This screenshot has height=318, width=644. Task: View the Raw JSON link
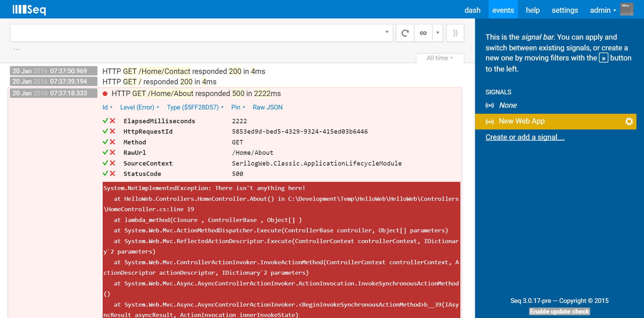coord(267,107)
